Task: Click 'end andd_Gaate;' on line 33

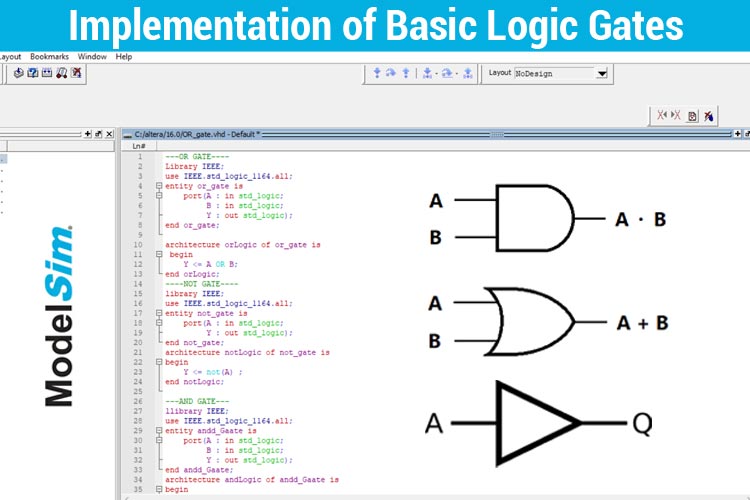Action: point(199,470)
